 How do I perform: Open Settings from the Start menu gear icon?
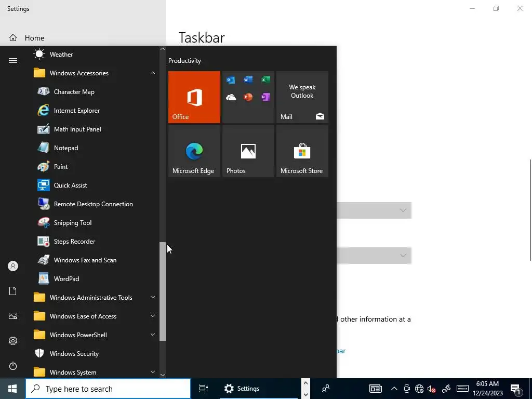[13, 341]
